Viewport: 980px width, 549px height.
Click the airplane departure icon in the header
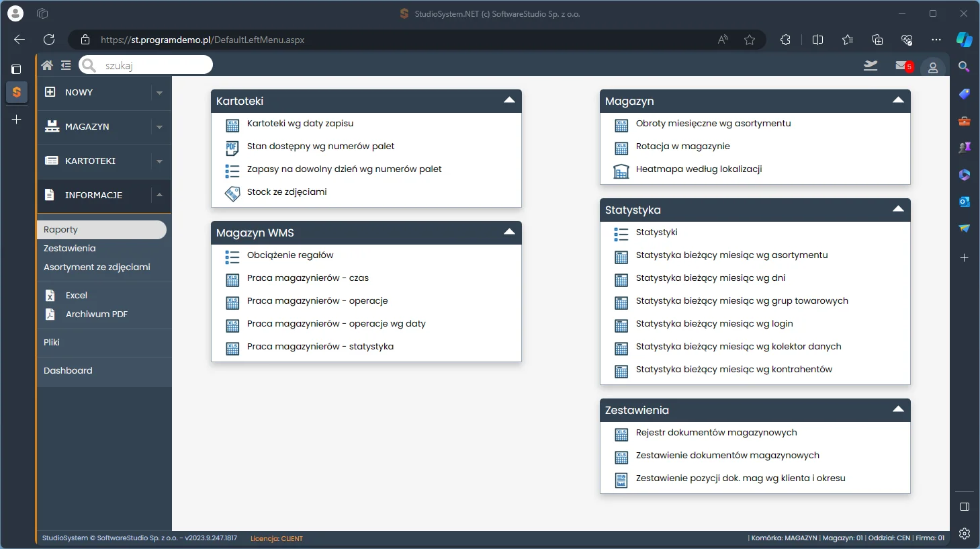tap(871, 65)
